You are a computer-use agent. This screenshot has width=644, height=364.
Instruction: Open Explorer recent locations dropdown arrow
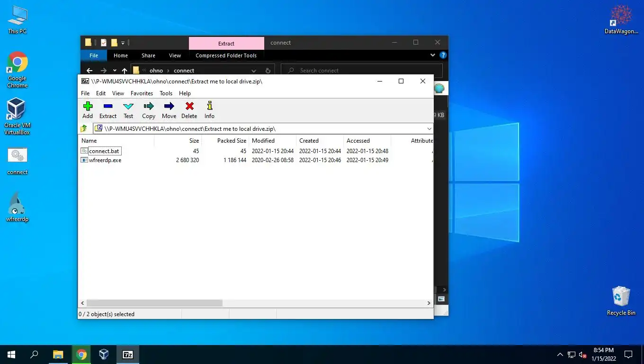tap(115, 71)
